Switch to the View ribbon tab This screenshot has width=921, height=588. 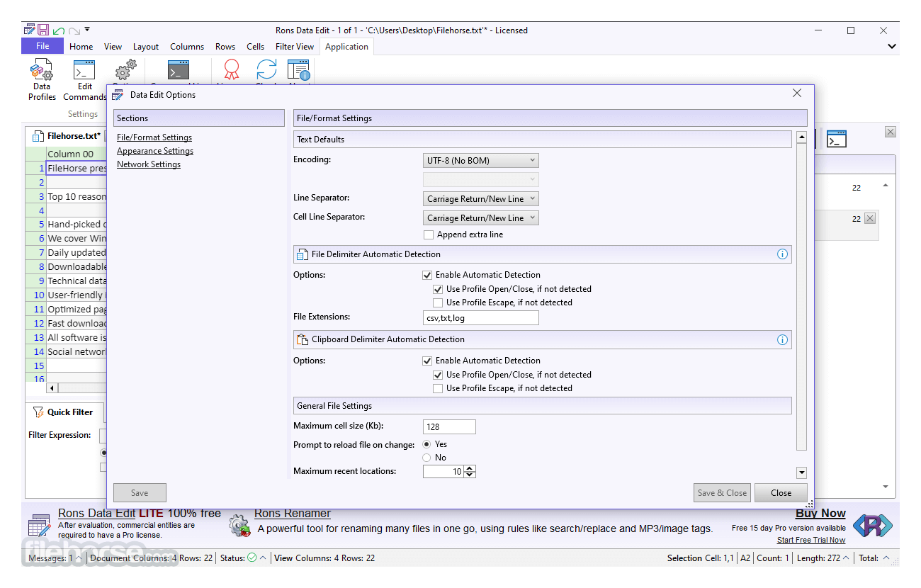point(113,47)
